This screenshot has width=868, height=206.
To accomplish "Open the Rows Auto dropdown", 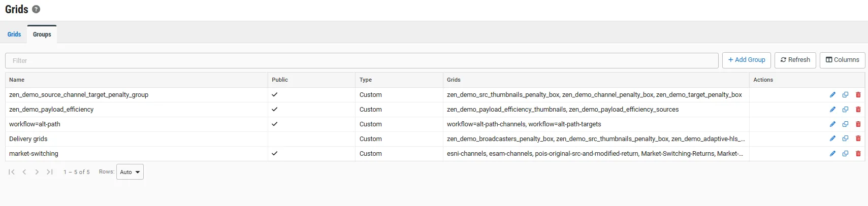I will click(x=130, y=172).
